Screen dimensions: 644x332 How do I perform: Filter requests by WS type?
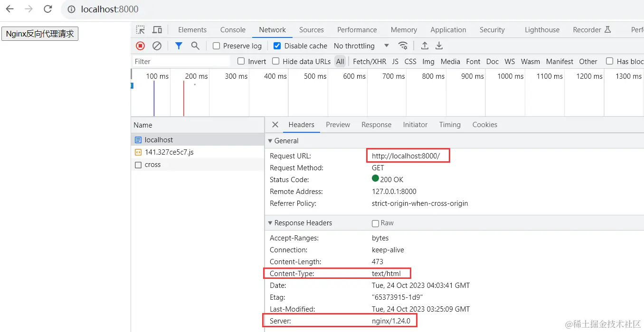[x=510, y=61]
